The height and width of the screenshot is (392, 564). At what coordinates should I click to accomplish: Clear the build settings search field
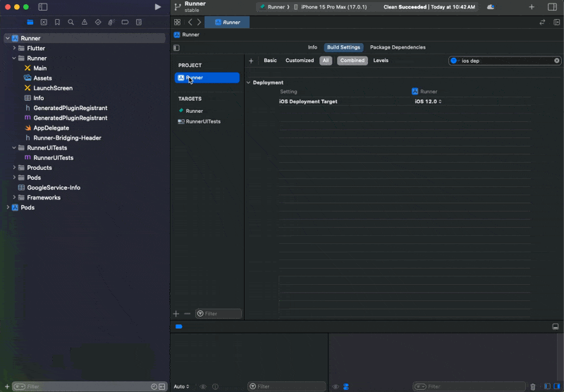[x=556, y=61]
